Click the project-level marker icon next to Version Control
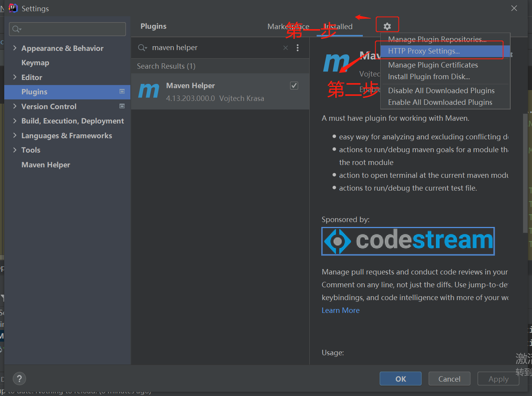 click(122, 106)
